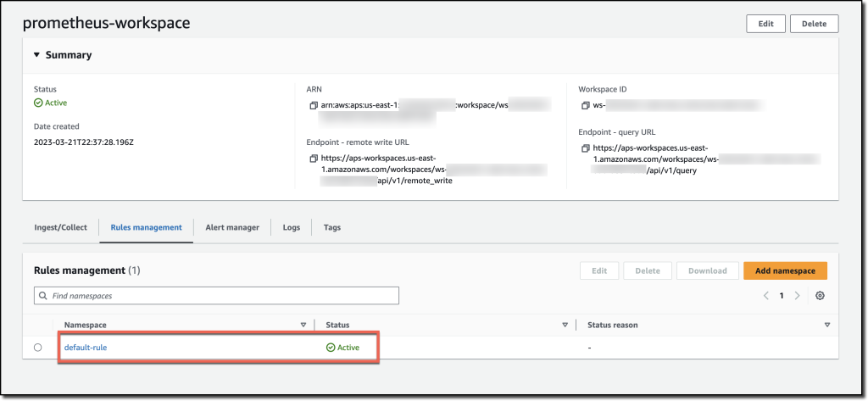Sort by Namespace column arrow
Viewport: 868px width, 401px height.
click(x=303, y=325)
